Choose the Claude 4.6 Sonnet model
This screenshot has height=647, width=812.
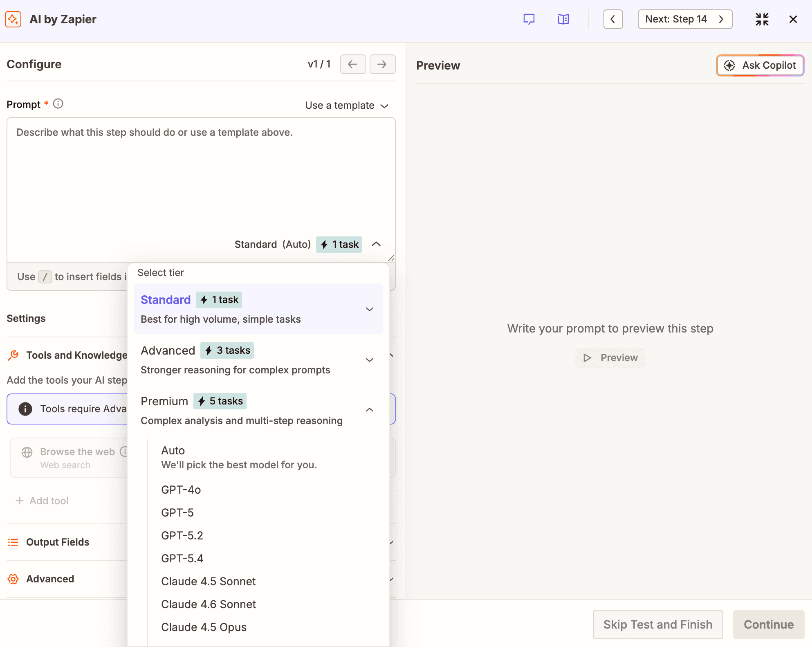pos(208,604)
